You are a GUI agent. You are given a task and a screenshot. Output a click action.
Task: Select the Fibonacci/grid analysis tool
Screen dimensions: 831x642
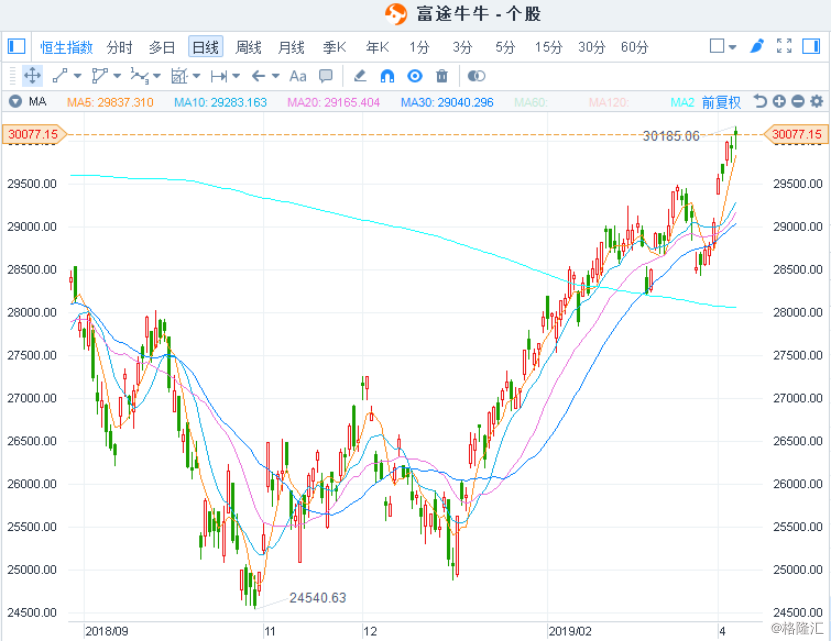coord(179,76)
